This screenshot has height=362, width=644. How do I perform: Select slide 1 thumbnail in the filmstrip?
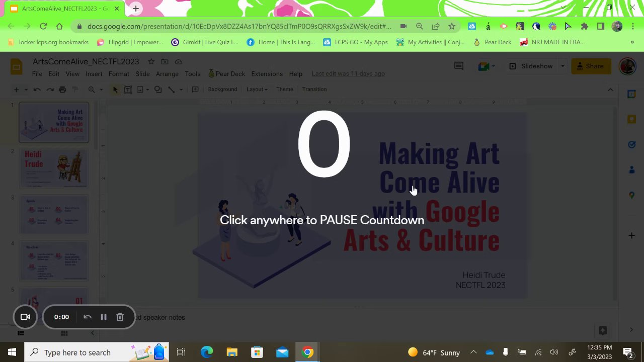pyautogui.click(x=54, y=123)
